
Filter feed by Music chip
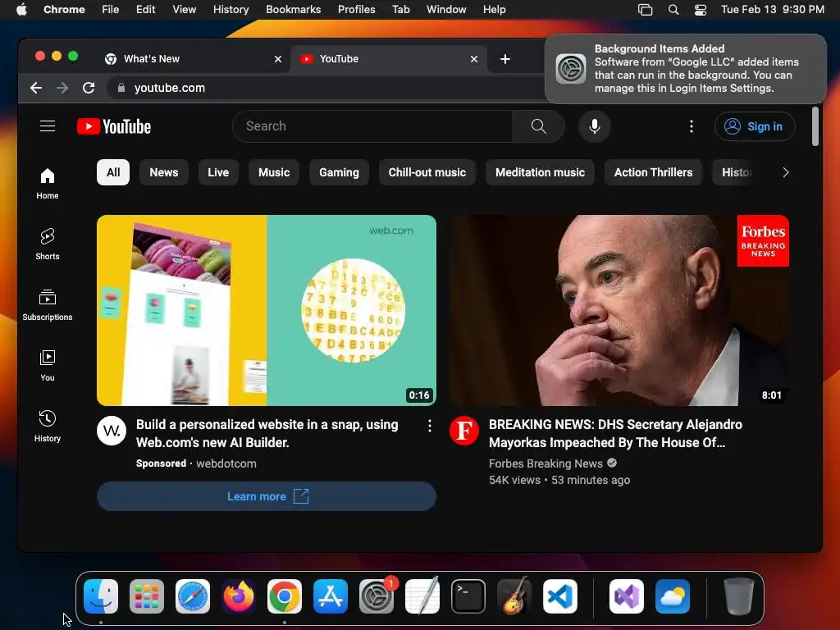click(x=274, y=172)
